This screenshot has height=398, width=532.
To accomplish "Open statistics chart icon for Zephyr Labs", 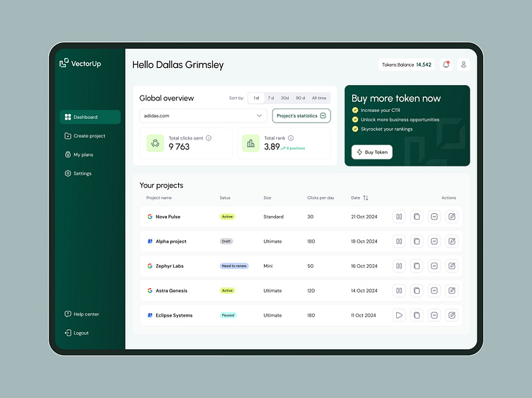I will (x=434, y=266).
